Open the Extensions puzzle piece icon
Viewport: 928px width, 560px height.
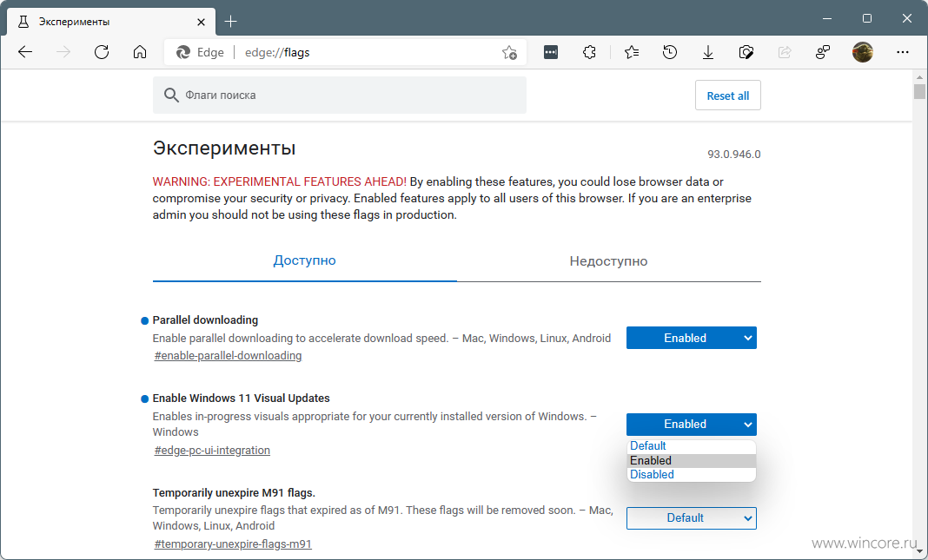point(589,52)
